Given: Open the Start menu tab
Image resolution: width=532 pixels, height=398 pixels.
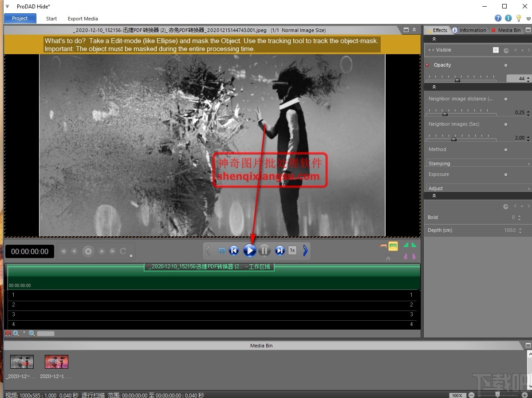Looking at the screenshot, I should [x=51, y=19].
